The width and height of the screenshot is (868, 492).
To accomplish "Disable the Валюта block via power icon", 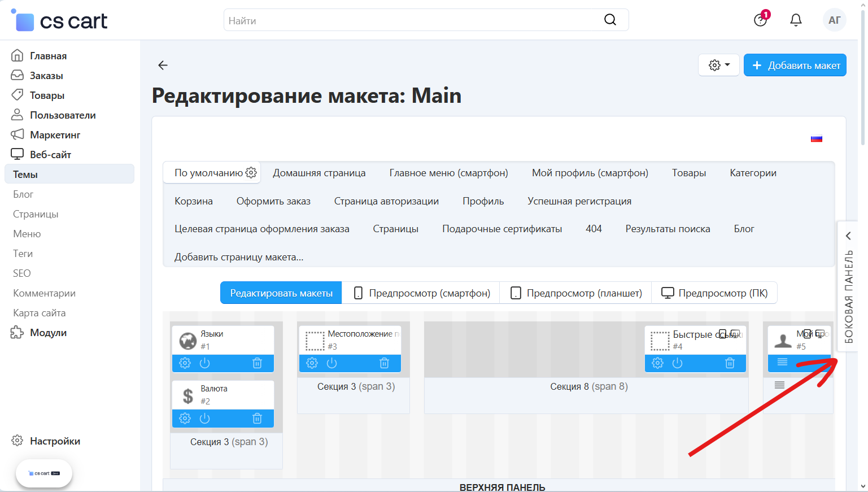I will 205,418.
